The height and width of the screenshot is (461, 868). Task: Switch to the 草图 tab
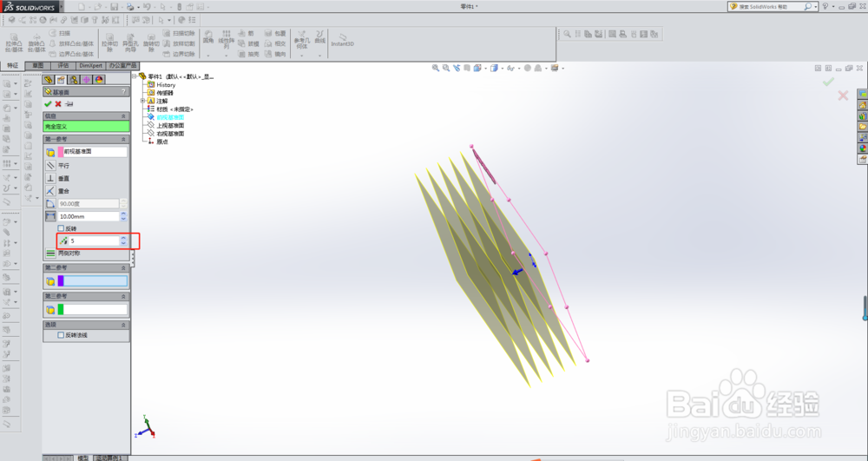point(37,66)
